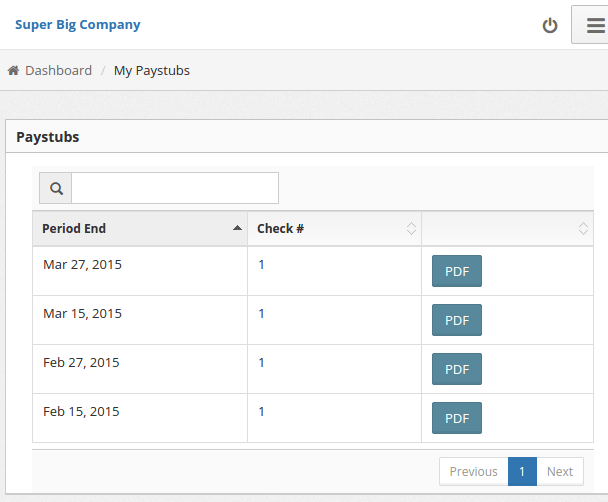
Task: Download PDF for Mar 15, 2015
Action: point(457,320)
